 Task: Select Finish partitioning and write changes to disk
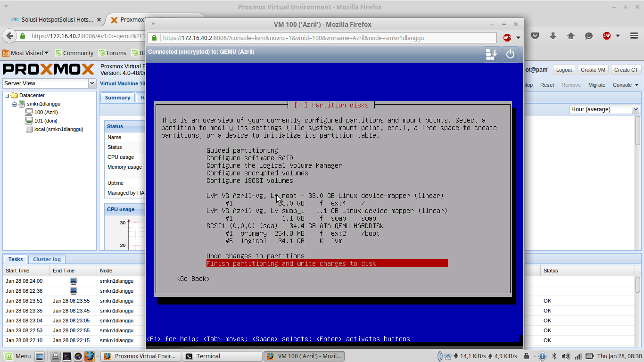(327, 263)
